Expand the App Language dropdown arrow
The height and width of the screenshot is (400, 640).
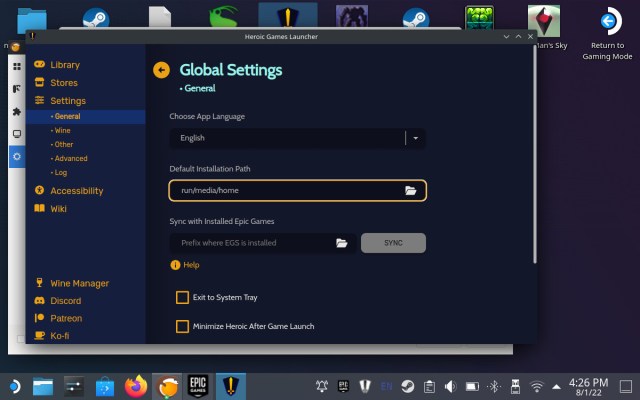click(x=416, y=138)
